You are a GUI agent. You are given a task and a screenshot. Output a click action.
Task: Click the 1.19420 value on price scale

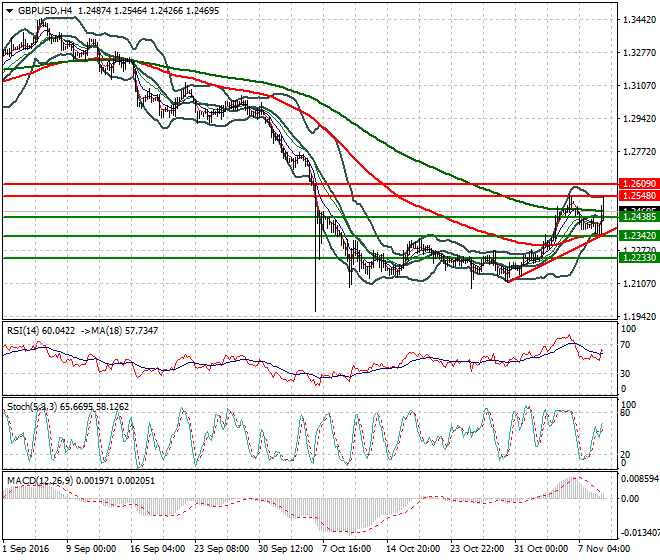pos(637,317)
